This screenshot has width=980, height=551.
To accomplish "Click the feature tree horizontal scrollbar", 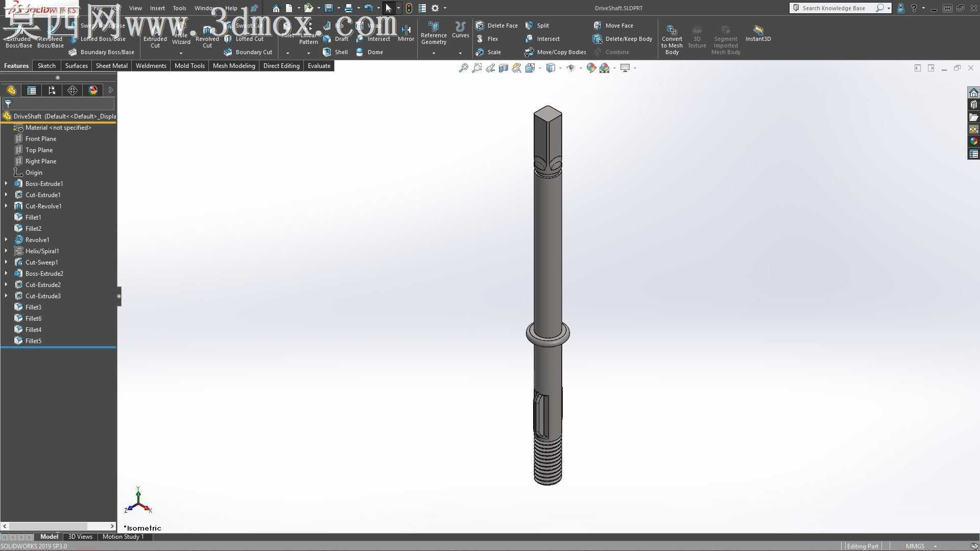I will (x=58, y=526).
